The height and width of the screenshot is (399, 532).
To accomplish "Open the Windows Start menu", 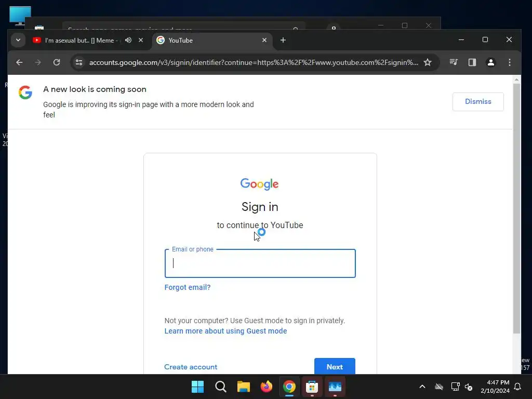I will pyautogui.click(x=197, y=387).
